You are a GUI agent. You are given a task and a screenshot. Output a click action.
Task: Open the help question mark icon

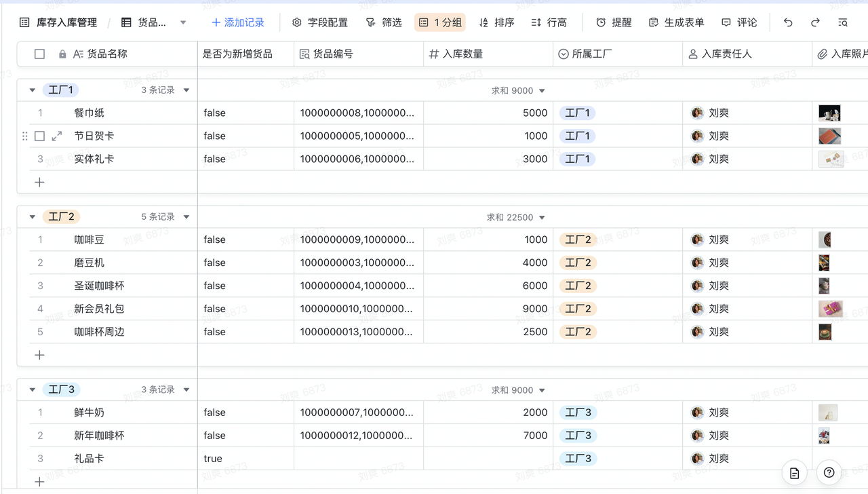829,473
